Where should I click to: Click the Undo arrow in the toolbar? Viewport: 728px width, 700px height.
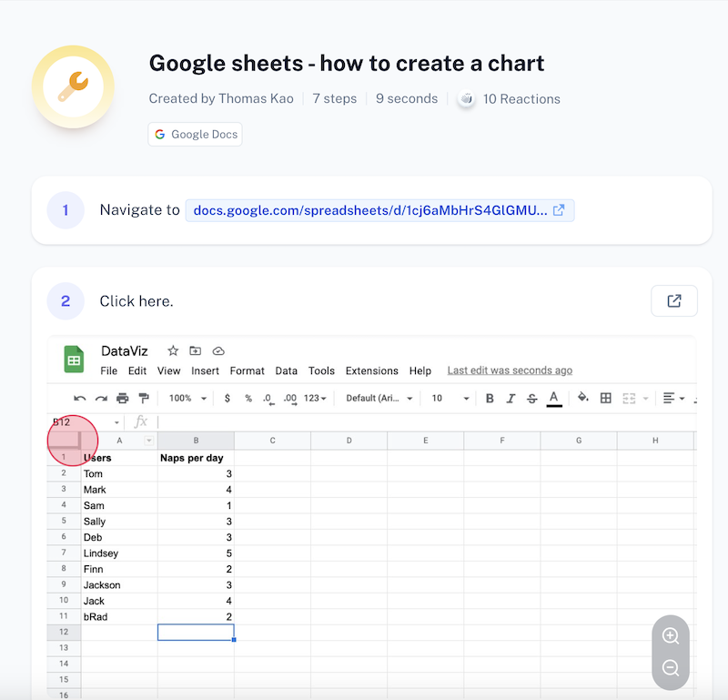click(x=79, y=399)
